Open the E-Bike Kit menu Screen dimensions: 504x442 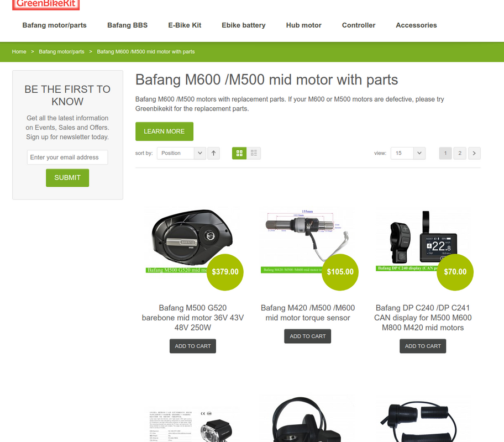185,25
